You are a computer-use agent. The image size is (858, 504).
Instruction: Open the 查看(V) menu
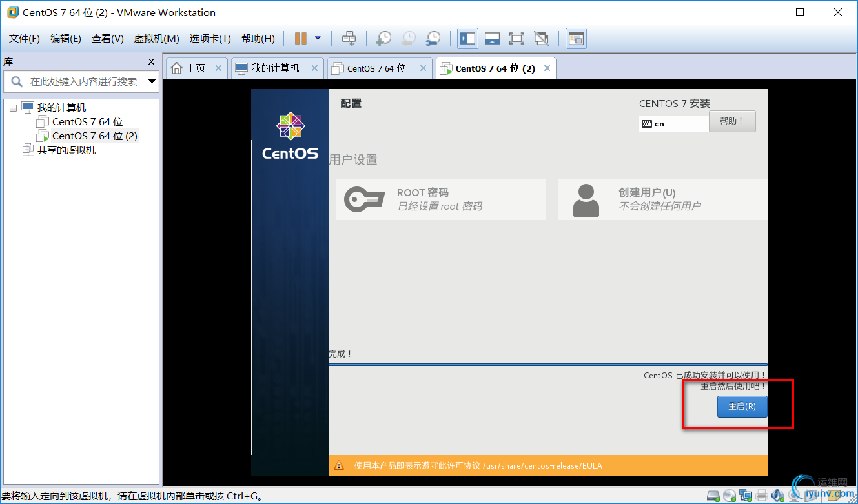coord(108,39)
